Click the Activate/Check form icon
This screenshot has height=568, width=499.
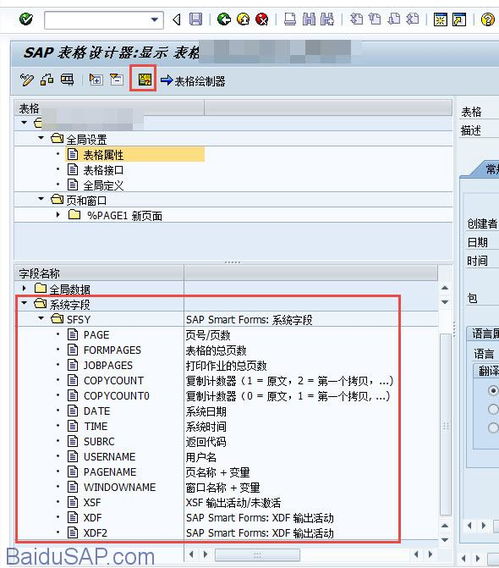tap(47, 79)
